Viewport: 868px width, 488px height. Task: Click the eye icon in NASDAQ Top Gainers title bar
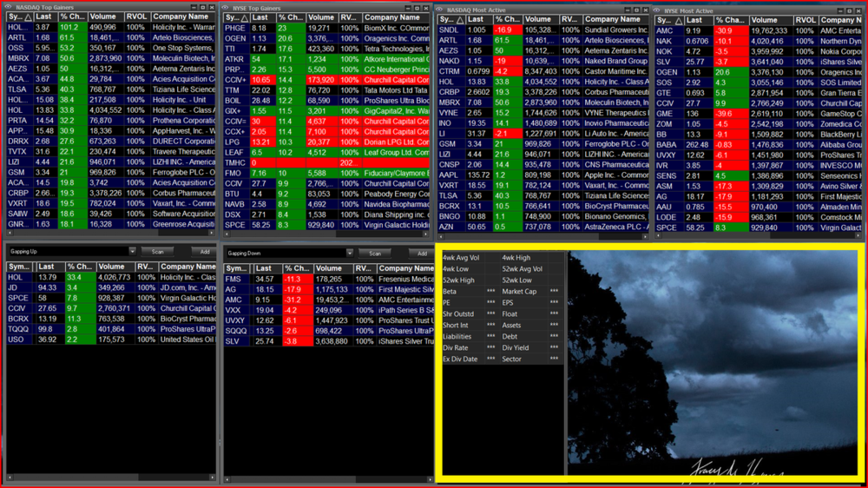pyautogui.click(x=9, y=7)
